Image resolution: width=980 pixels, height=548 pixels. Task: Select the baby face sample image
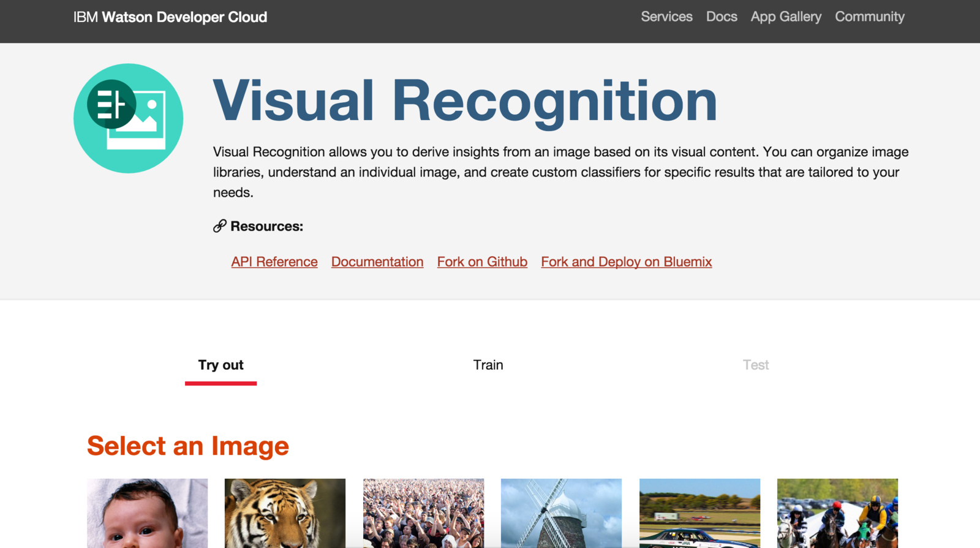tap(147, 513)
